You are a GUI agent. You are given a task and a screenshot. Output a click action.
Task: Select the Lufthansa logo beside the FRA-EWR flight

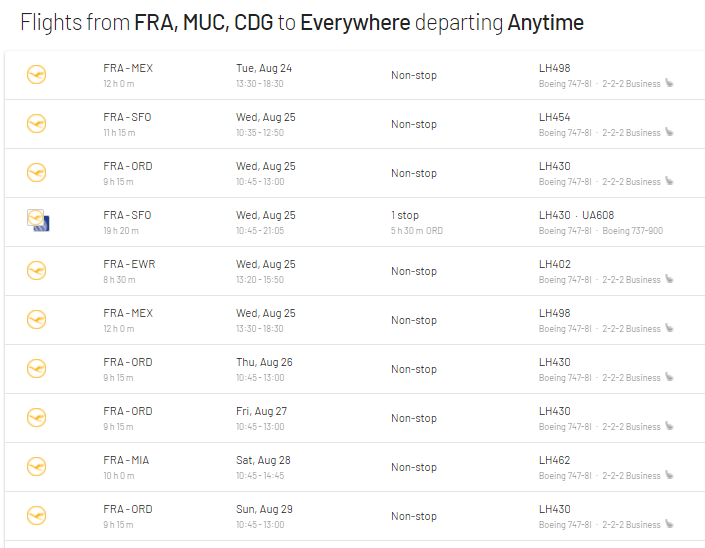tap(37, 271)
